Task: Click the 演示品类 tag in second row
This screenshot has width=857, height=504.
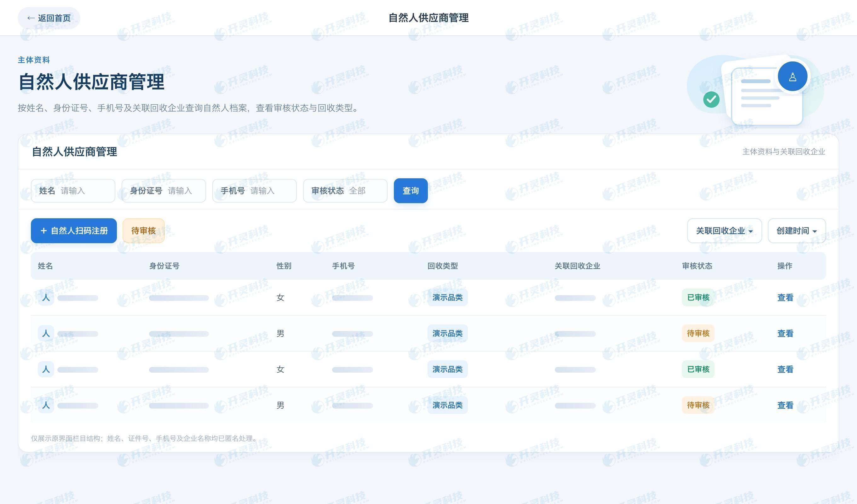Action: pos(447,334)
